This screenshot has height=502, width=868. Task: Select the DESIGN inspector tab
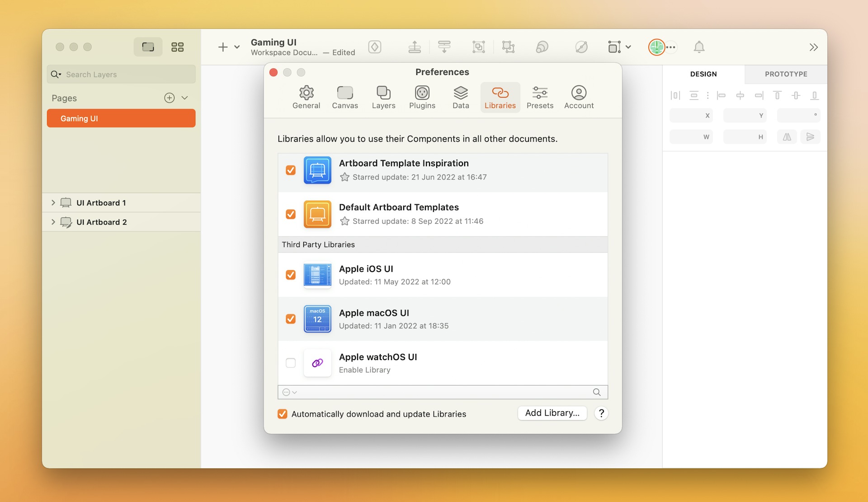coord(703,74)
